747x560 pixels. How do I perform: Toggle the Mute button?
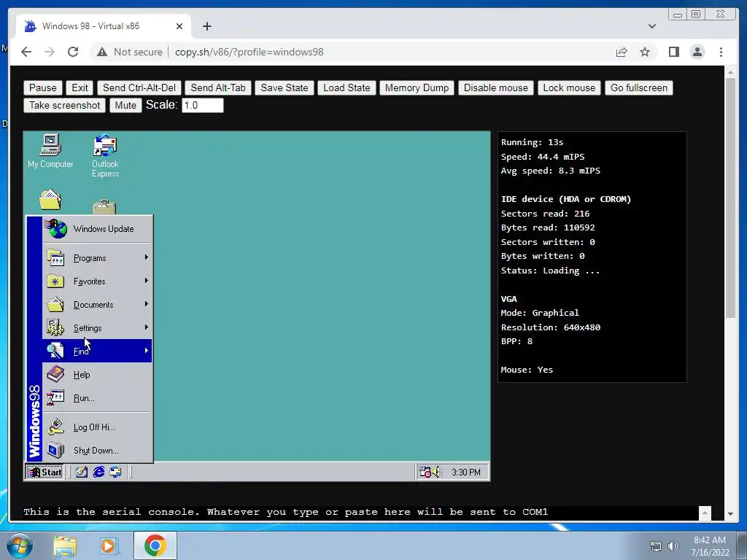(125, 105)
